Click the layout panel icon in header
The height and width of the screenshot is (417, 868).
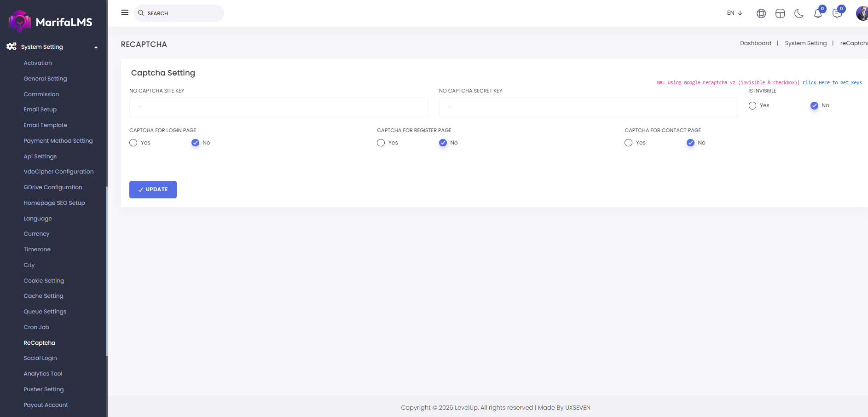[780, 14]
